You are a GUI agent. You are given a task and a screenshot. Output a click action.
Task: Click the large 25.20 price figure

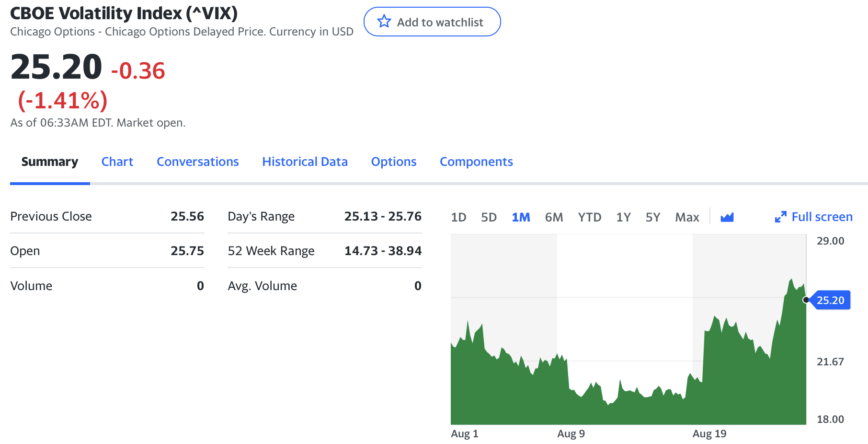(x=57, y=67)
